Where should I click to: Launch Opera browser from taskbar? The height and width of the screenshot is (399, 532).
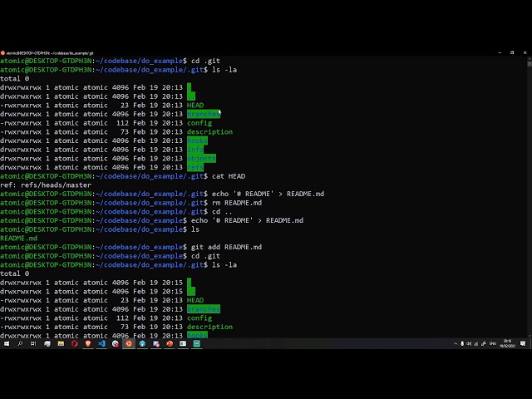(x=74, y=343)
